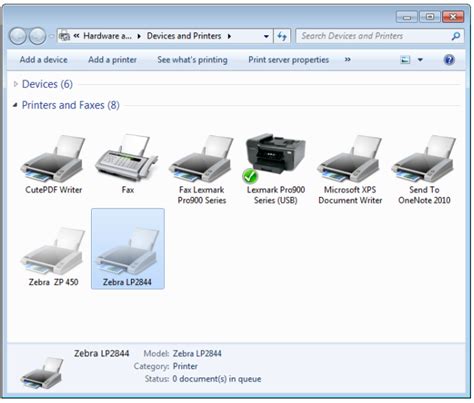The height and width of the screenshot is (403, 474).
Task: Click the Back navigation arrow
Action: coord(17,36)
